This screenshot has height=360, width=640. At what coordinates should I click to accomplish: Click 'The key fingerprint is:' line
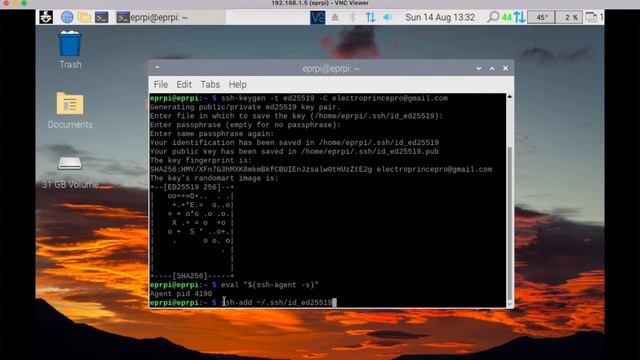click(x=201, y=160)
